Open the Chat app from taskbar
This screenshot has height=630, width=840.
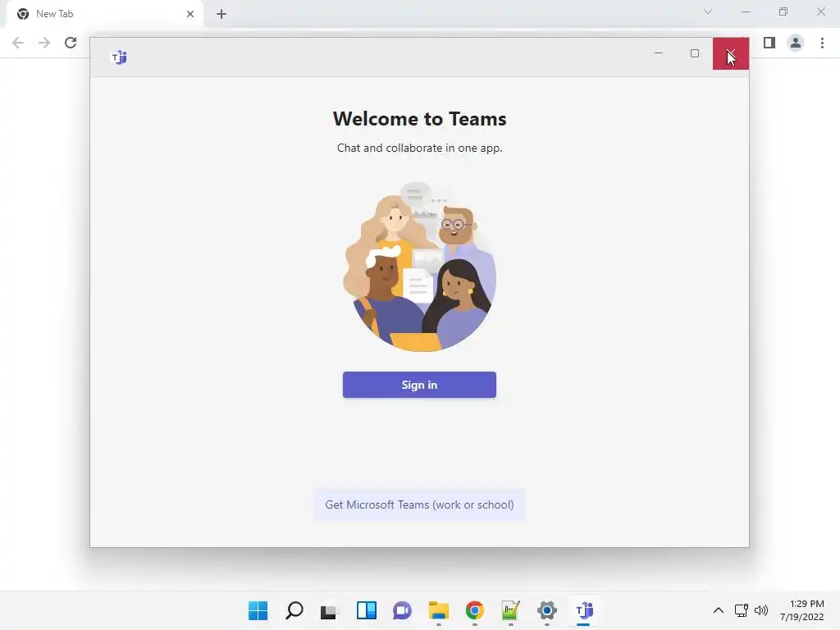402,610
